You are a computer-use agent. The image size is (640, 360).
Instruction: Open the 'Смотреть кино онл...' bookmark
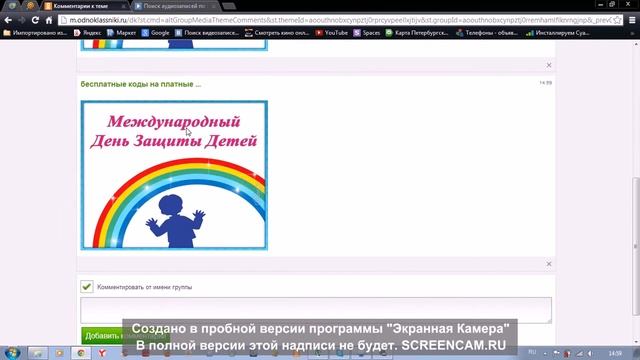point(277,33)
